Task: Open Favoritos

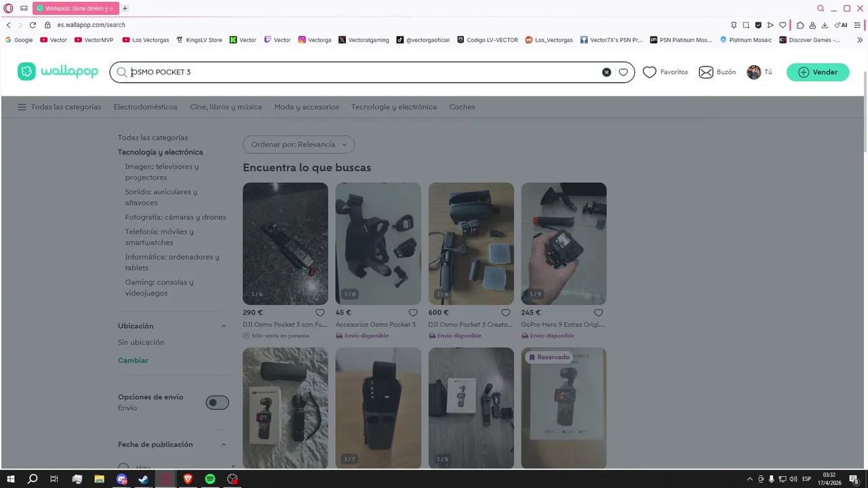Action: point(665,72)
